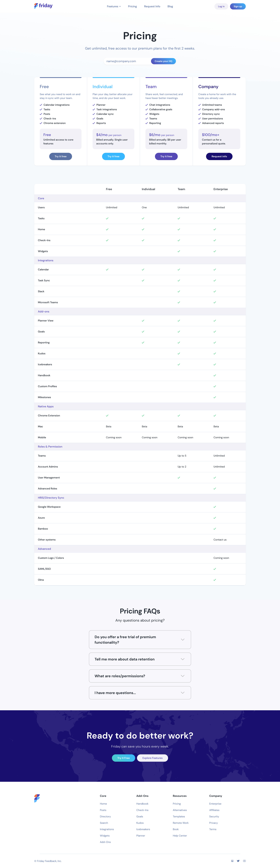Open the Icebreakers footer link
This screenshot has width=280, height=868.
tap(143, 829)
